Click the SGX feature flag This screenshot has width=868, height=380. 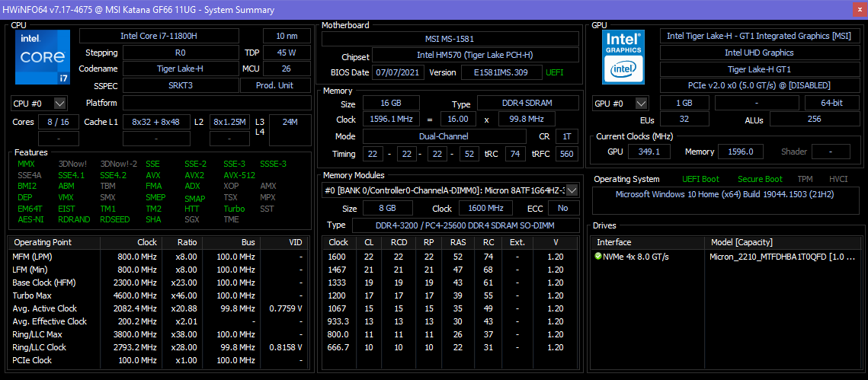[192, 219]
